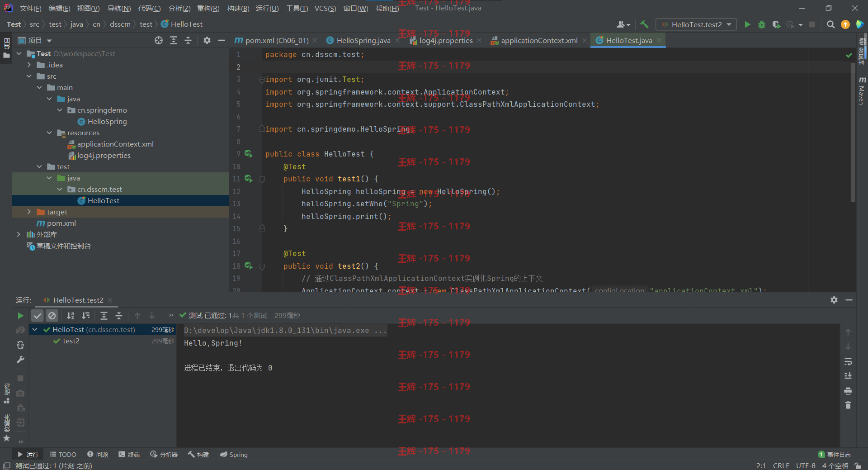Toggle read-only lock in status bar

pyautogui.click(x=858, y=465)
